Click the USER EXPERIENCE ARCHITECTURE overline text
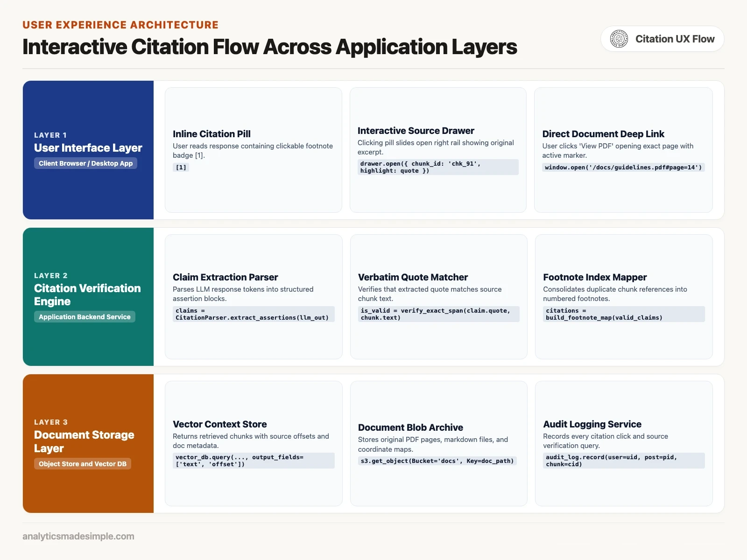The image size is (747, 560). click(120, 25)
